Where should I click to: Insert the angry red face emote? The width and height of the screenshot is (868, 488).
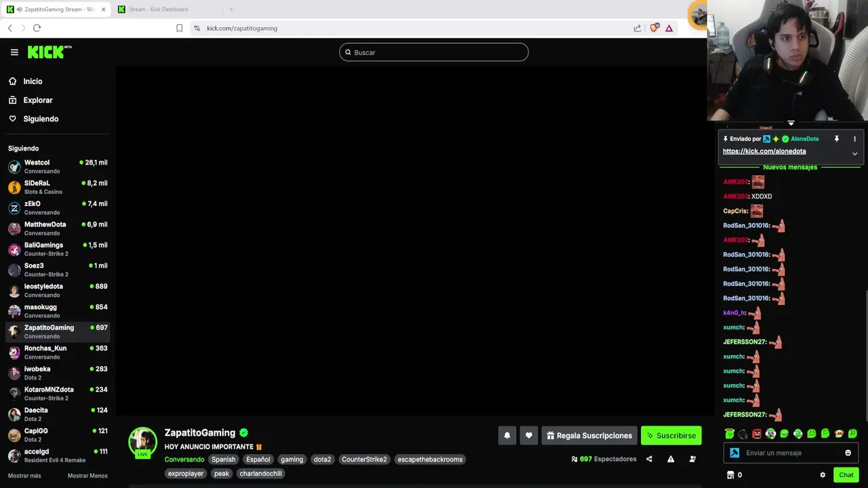757,434
